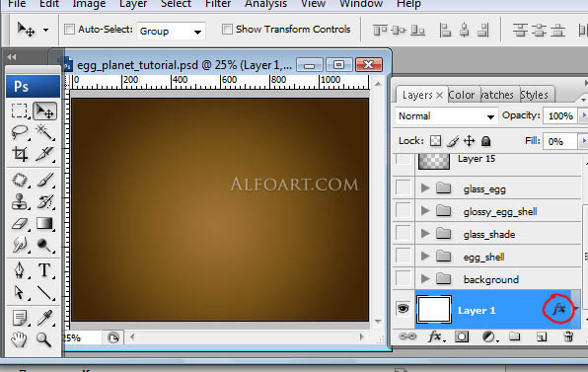Expand the glass_egg group
Viewport: 588px width, 372px height.
pos(425,187)
